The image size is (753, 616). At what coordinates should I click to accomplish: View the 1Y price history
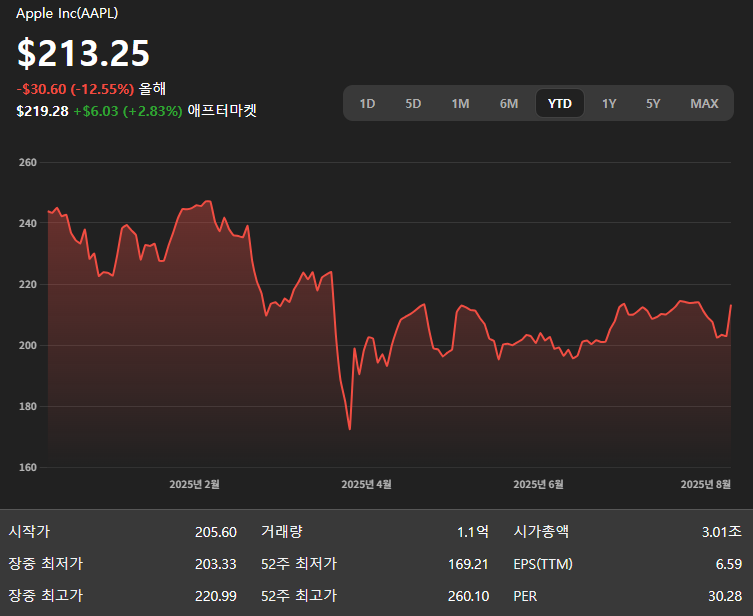click(x=609, y=104)
